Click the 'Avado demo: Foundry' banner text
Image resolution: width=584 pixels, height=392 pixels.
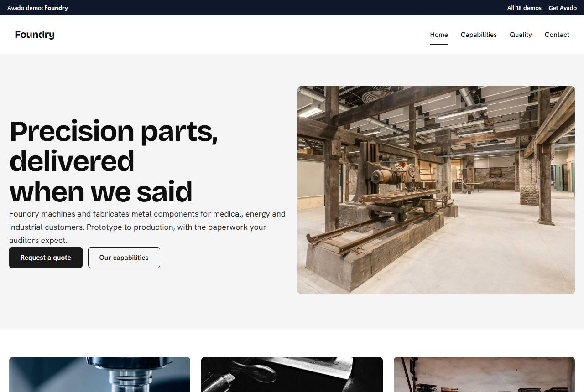37,8
